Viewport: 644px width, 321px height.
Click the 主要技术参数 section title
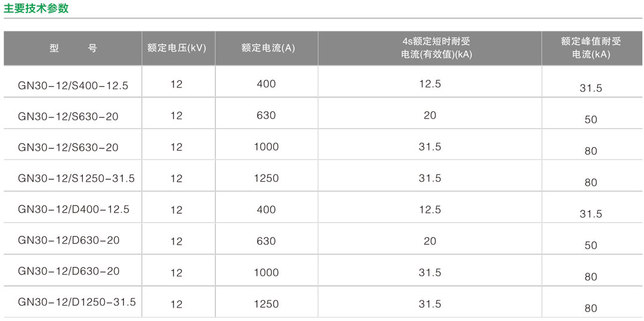click(x=36, y=8)
